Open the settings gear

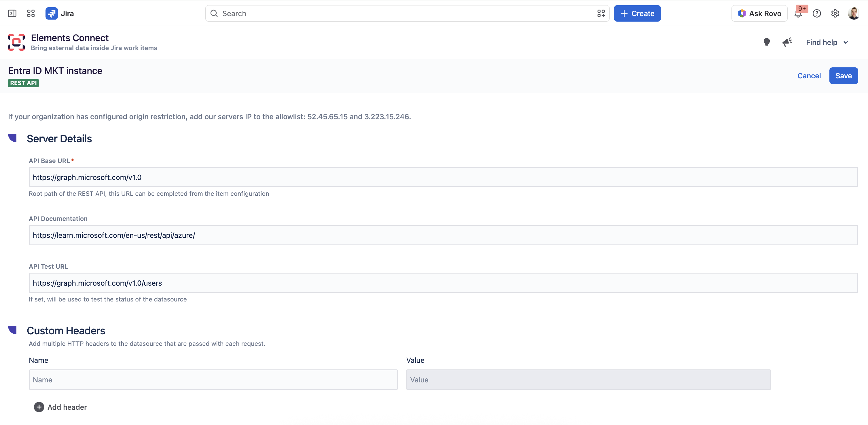point(835,14)
